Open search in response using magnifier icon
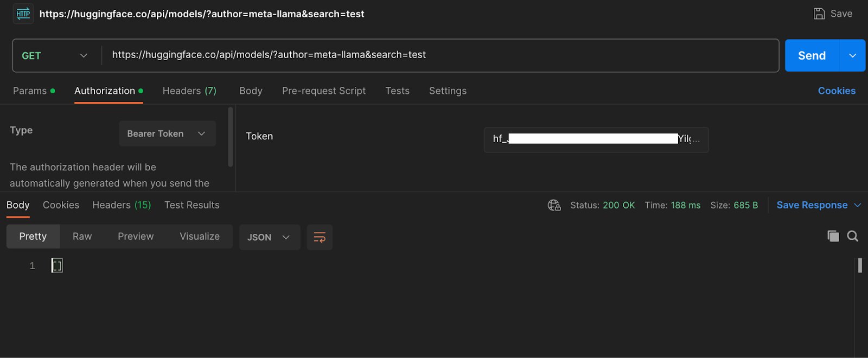 pyautogui.click(x=853, y=236)
